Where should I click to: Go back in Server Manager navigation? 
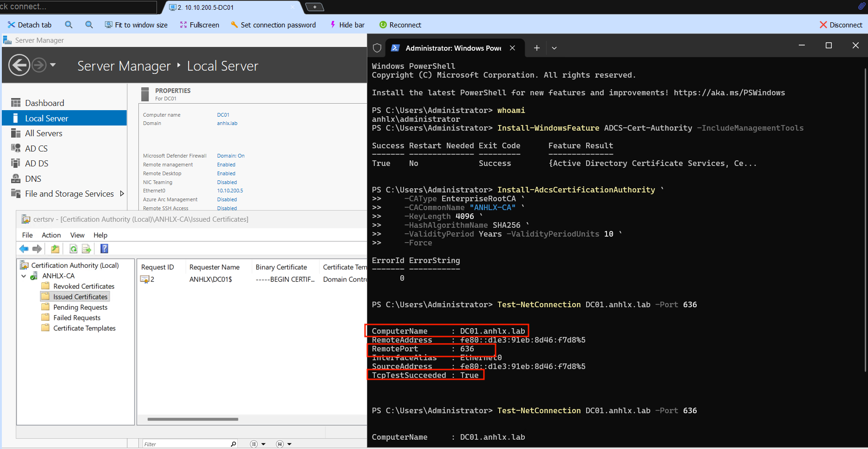coord(20,65)
